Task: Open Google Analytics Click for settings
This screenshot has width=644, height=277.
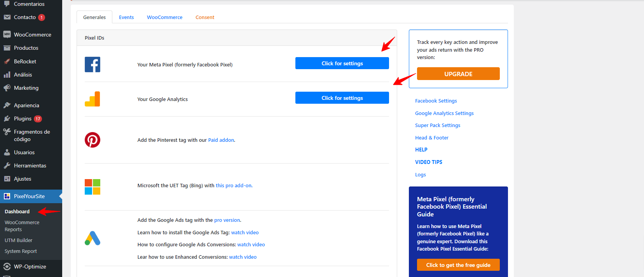Action: pyautogui.click(x=342, y=98)
